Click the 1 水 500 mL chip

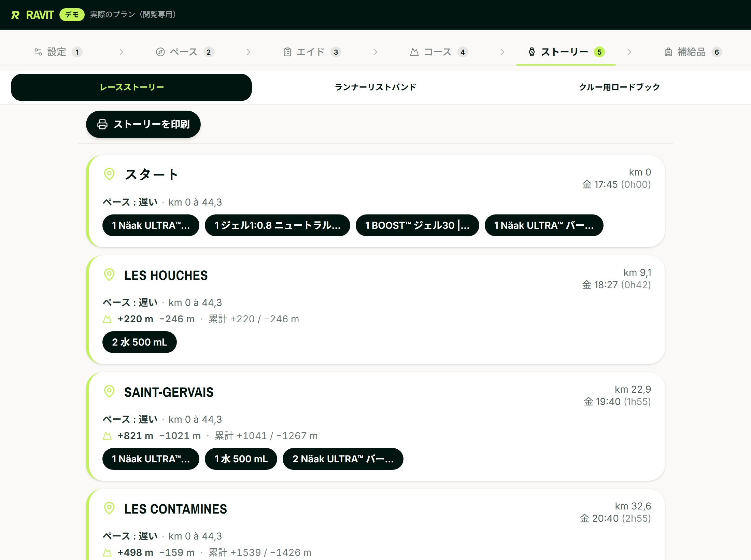(x=241, y=459)
